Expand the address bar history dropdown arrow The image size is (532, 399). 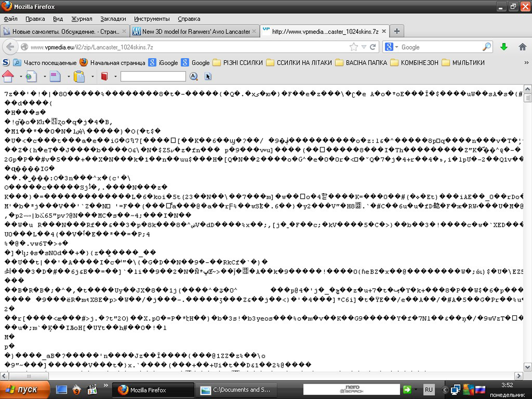point(364,47)
